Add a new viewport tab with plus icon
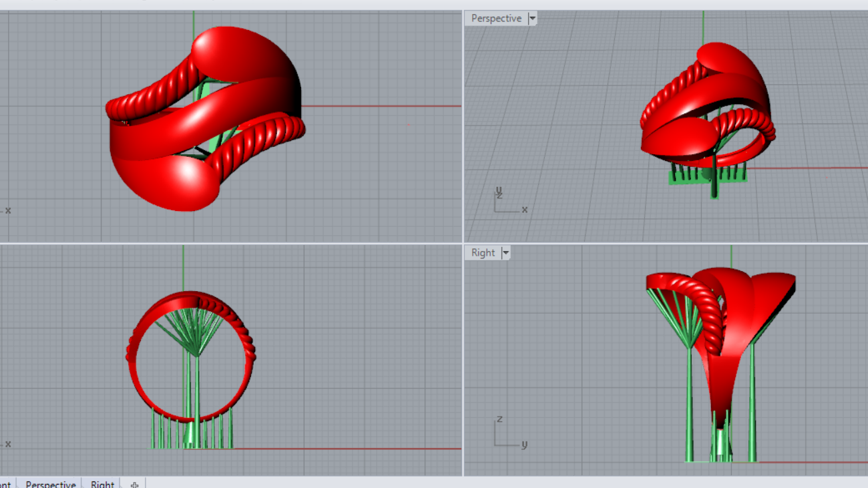Image resolution: width=868 pixels, height=488 pixels. tap(134, 483)
